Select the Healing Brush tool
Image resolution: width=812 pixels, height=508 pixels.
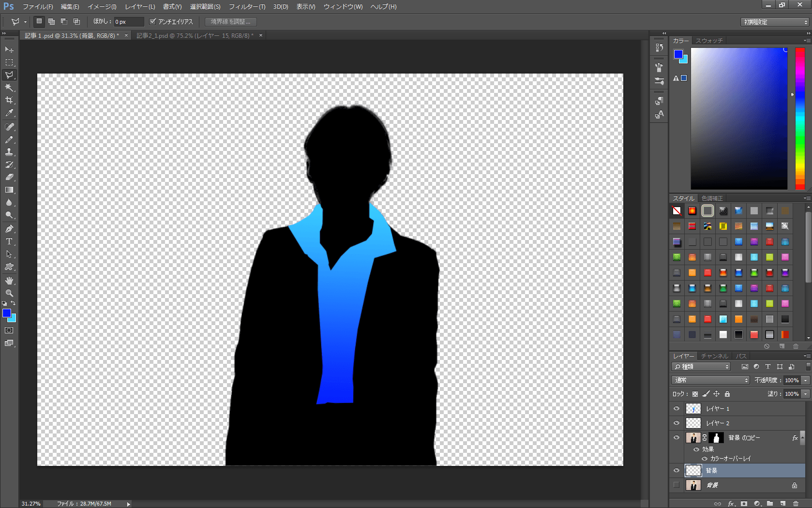coord(9,127)
